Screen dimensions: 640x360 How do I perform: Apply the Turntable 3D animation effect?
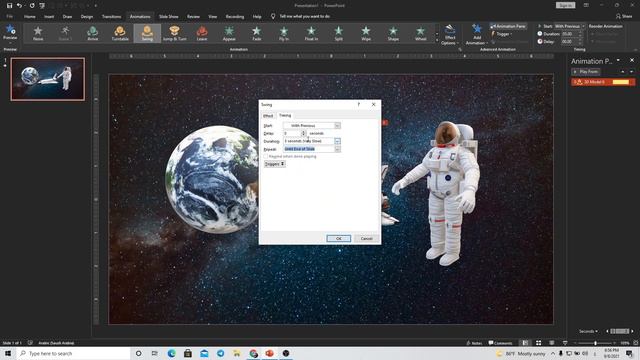tap(120, 33)
